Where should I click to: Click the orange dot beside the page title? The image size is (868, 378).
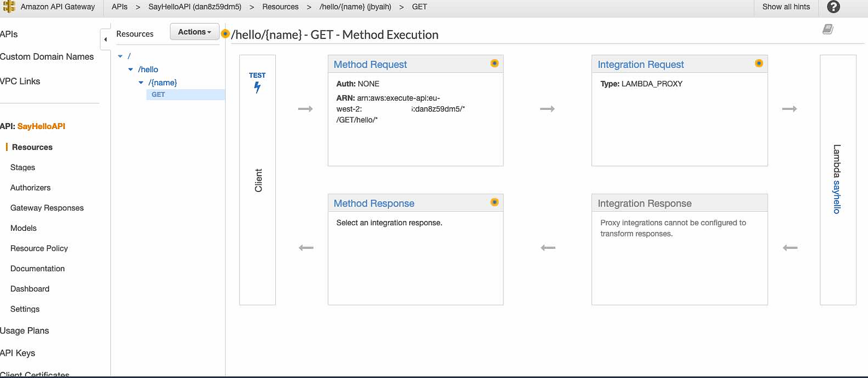coord(225,34)
